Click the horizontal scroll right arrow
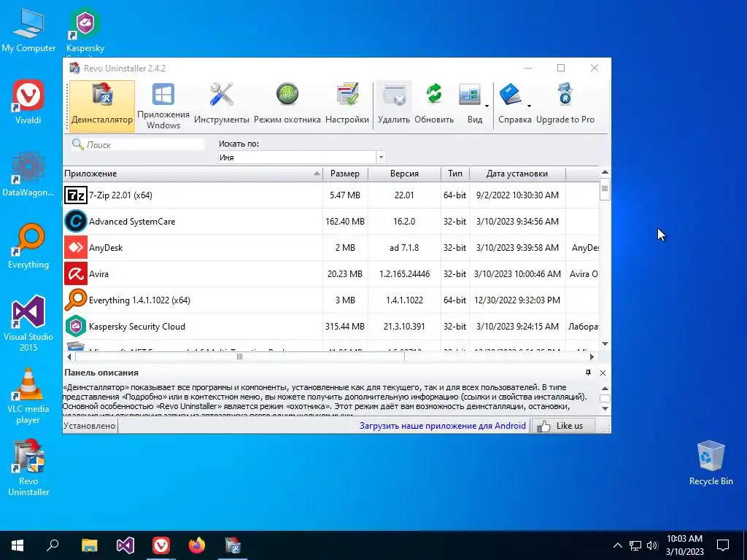The width and height of the screenshot is (747, 560). tap(592, 356)
